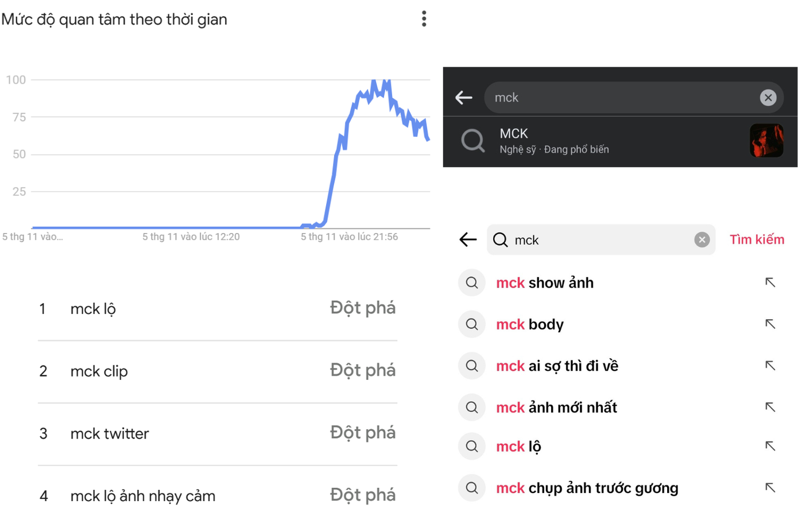Go back using dark search bar arrow

464,98
